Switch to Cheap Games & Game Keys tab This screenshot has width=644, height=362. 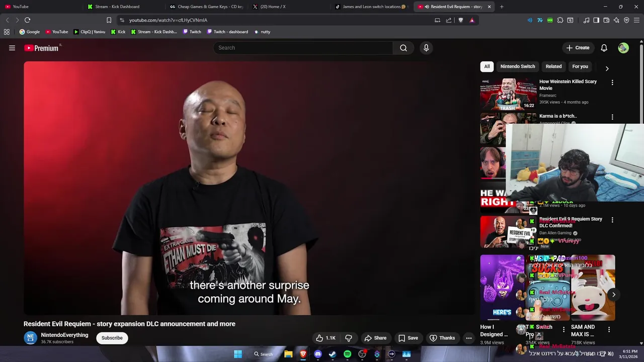(206, 7)
